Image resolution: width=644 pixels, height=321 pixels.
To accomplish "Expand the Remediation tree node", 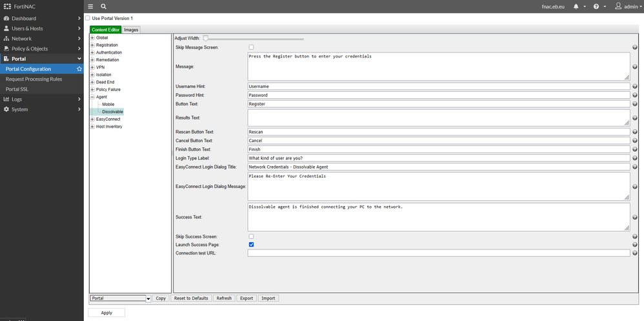I will coord(92,60).
